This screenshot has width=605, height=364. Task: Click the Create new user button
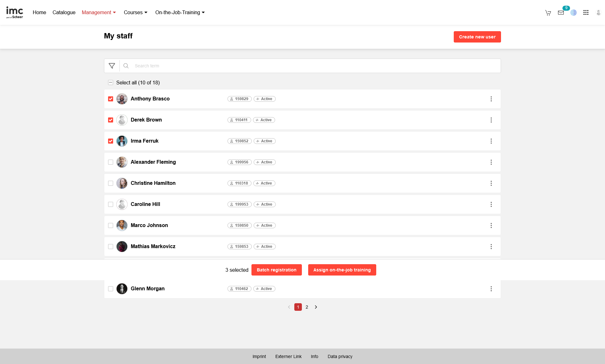[477, 37]
